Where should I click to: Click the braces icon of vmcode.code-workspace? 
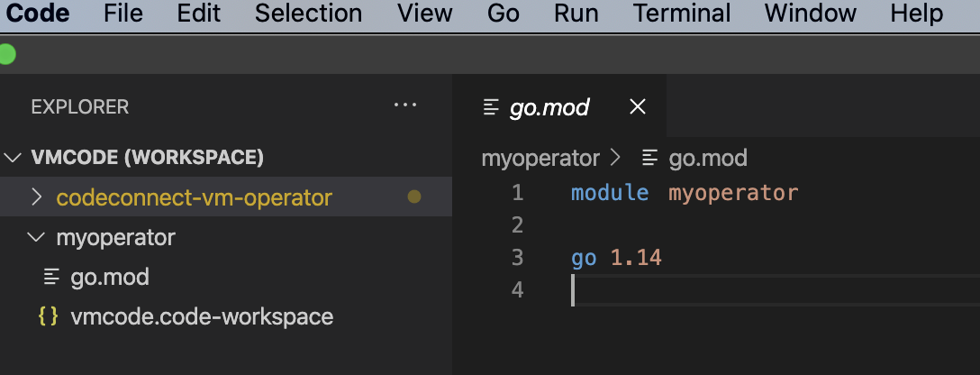pyautogui.click(x=48, y=316)
